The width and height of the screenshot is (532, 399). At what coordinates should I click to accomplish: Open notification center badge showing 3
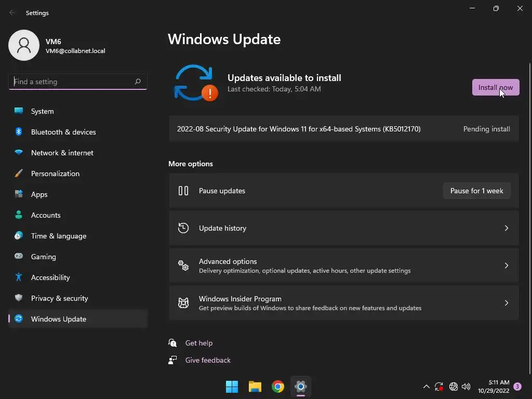coord(517,387)
